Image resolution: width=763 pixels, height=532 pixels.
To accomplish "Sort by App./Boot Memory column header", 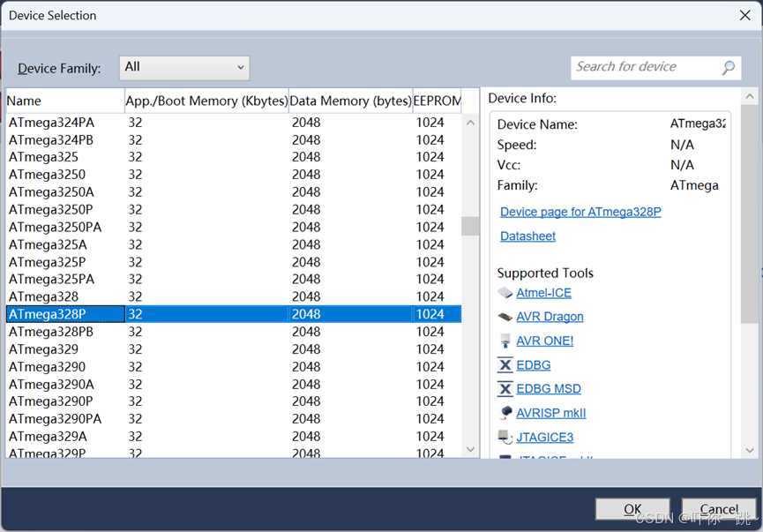I will click(206, 101).
